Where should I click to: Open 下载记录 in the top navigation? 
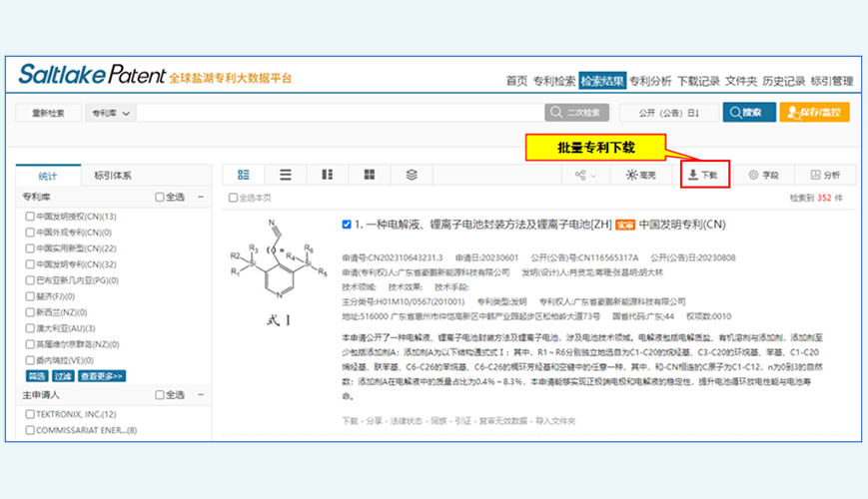[698, 81]
